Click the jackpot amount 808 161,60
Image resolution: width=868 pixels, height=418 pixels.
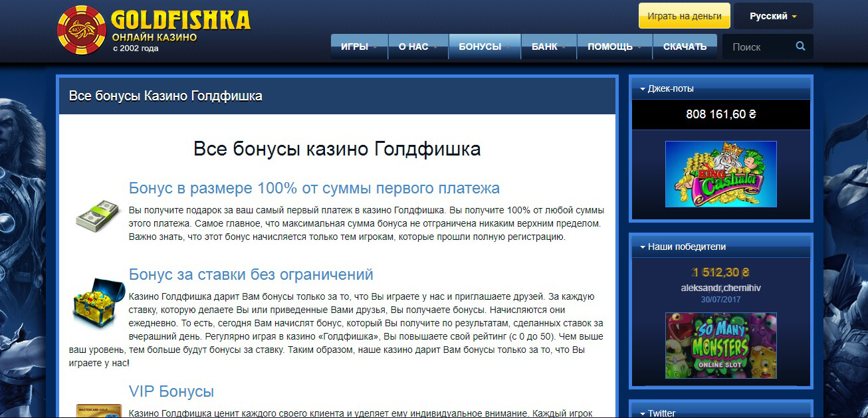click(x=721, y=114)
